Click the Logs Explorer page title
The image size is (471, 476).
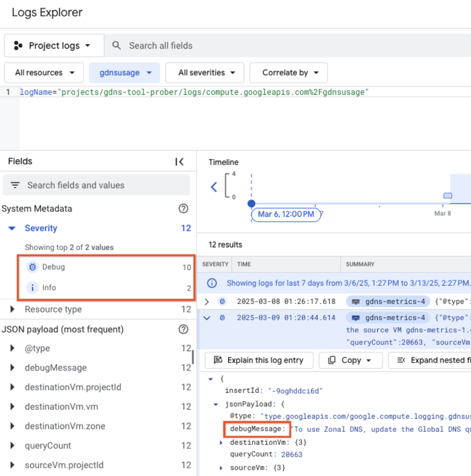coord(47,12)
